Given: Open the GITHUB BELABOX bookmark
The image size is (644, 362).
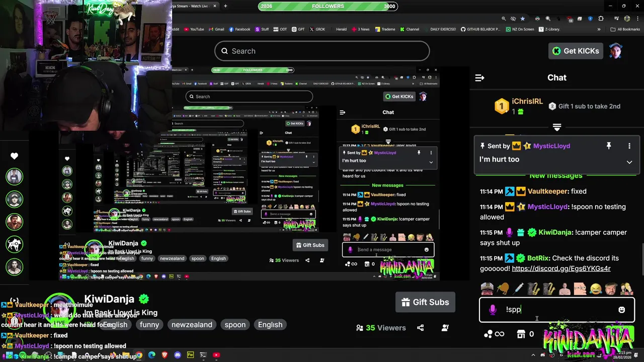Looking at the screenshot, I should pos(480,29).
